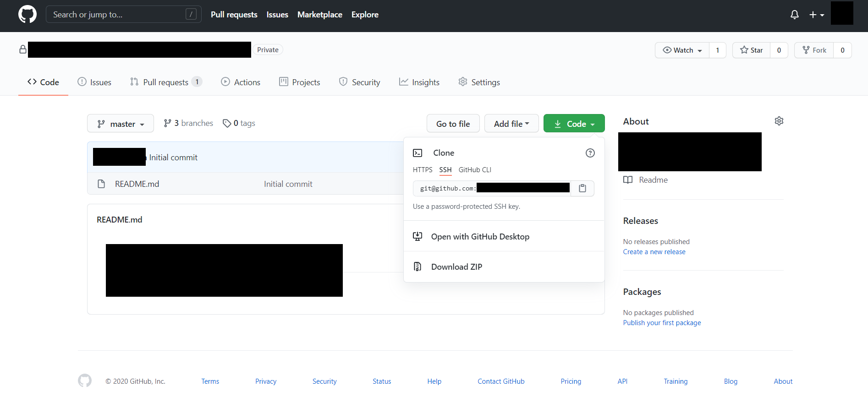Open the footer About link

[783, 381]
